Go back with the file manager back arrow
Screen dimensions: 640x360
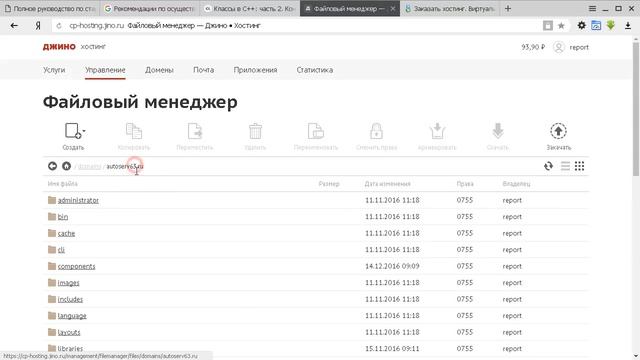(x=52, y=166)
